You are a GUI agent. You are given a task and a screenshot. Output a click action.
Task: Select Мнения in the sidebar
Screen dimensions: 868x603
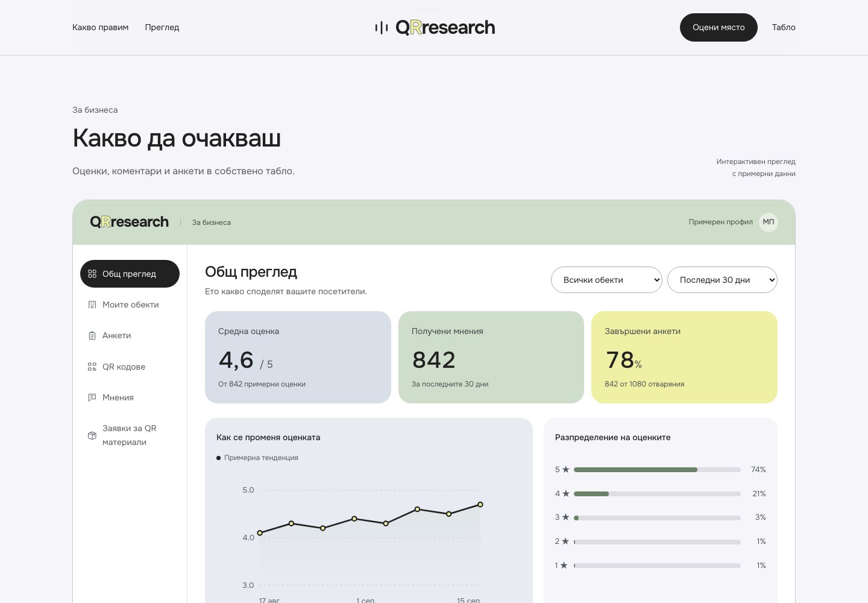click(x=130, y=397)
